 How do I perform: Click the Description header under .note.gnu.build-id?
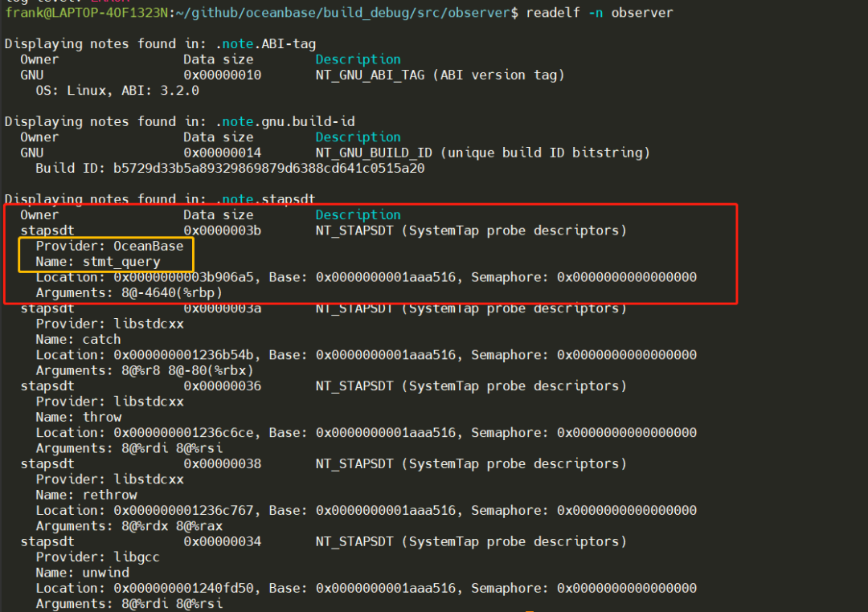358,137
